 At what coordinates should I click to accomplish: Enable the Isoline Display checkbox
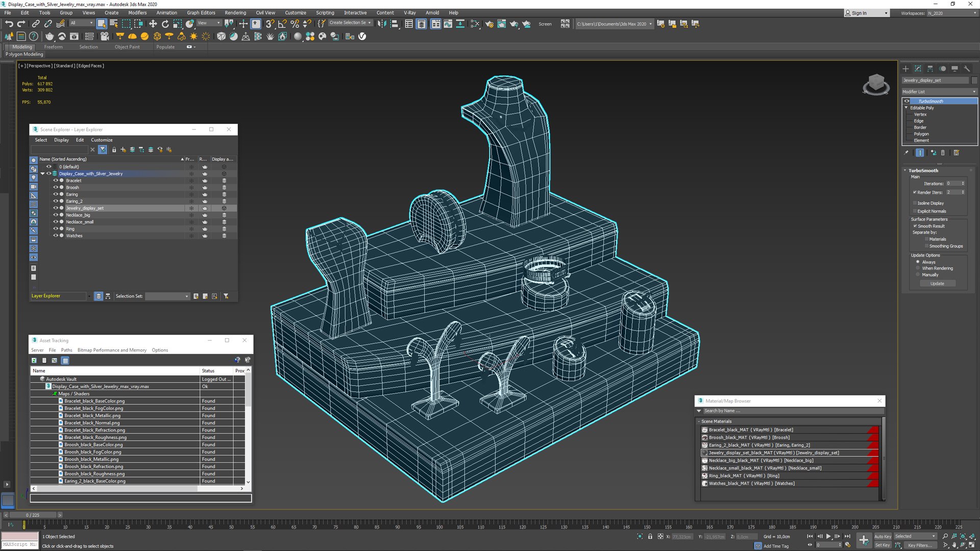915,203
